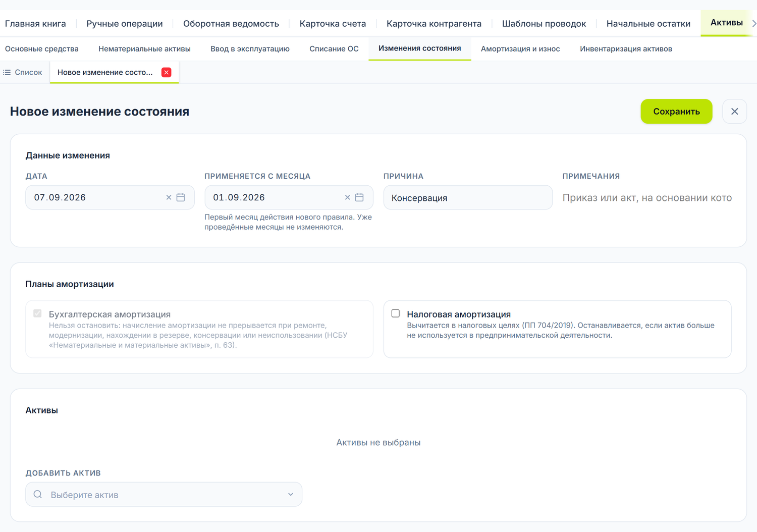Image resolution: width=757 pixels, height=532 pixels.
Task: Open Списание ОС tab
Action: pyautogui.click(x=334, y=49)
